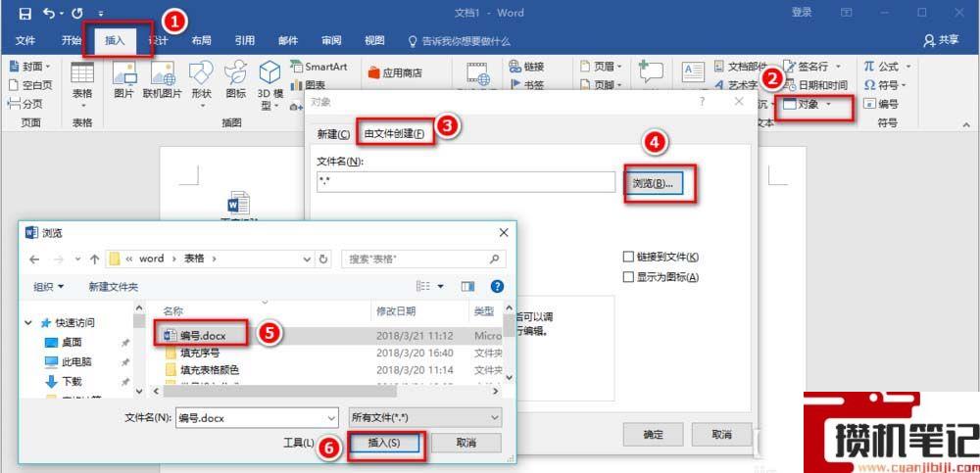
Task: Click the redo/repeat icon in the title bar
Action: (x=77, y=13)
